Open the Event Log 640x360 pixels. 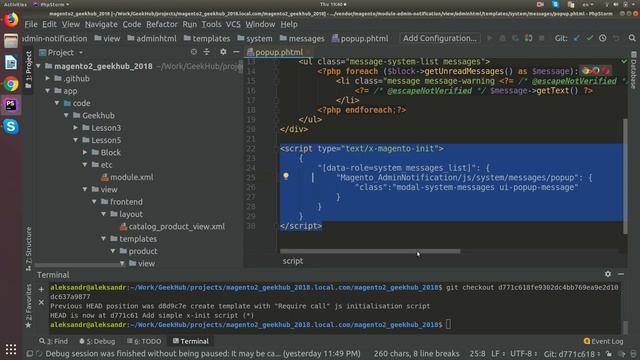click(x=604, y=341)
